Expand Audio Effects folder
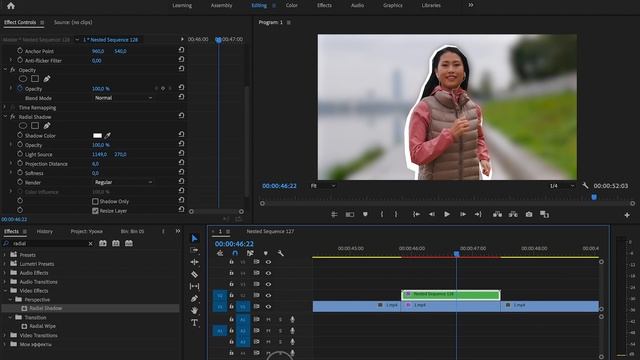 coord(5,273)
